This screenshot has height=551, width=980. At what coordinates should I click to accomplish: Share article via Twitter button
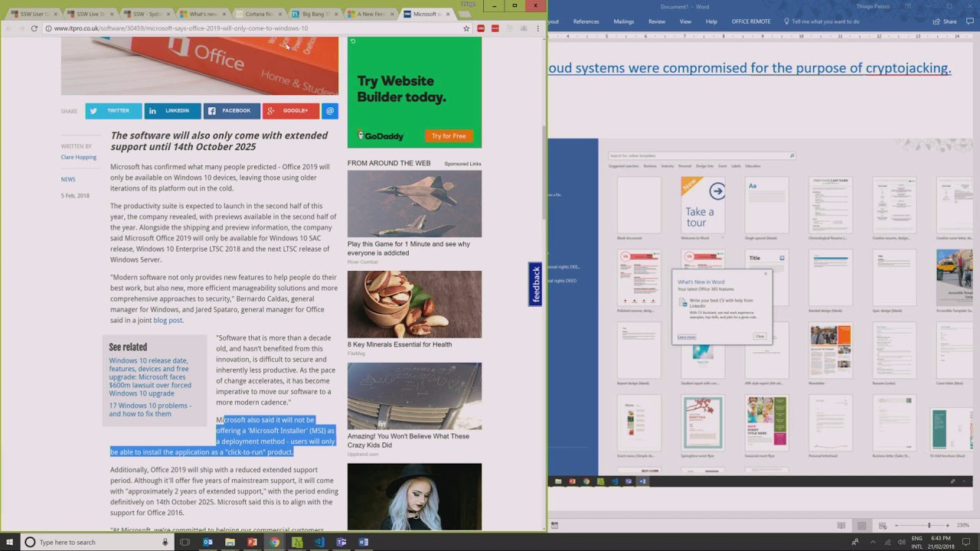click(x=113, y=111)
